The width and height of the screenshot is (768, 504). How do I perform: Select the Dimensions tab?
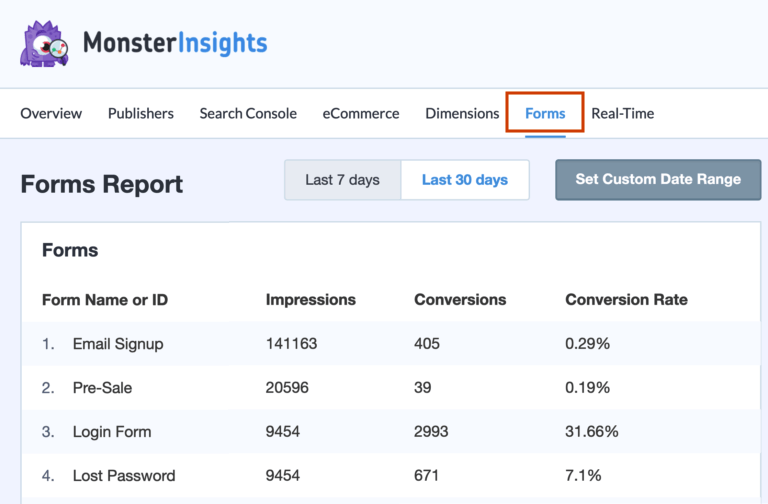click(462, 113)
